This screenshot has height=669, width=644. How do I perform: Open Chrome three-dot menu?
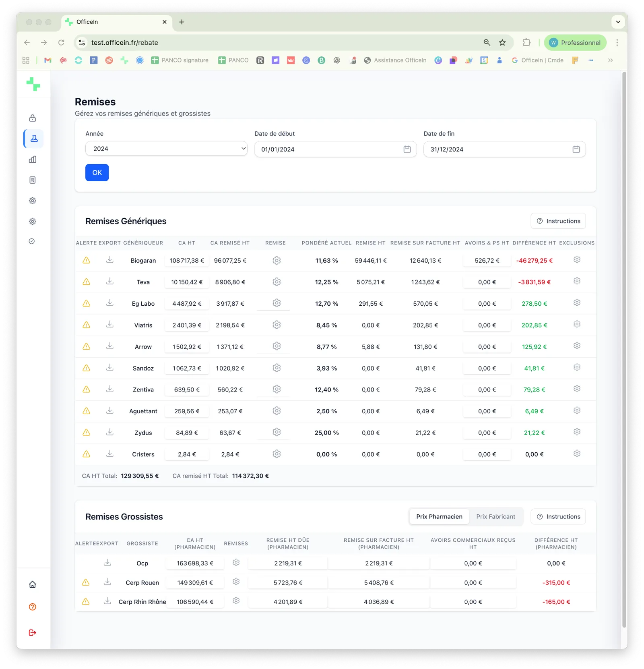click(x=617, y=42)
